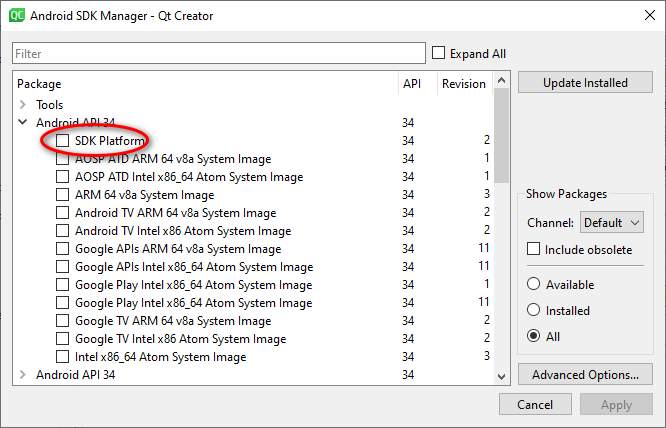
Task: Check Intel x86_64 Atom System Image checkbox
Action: click(62, 357)
